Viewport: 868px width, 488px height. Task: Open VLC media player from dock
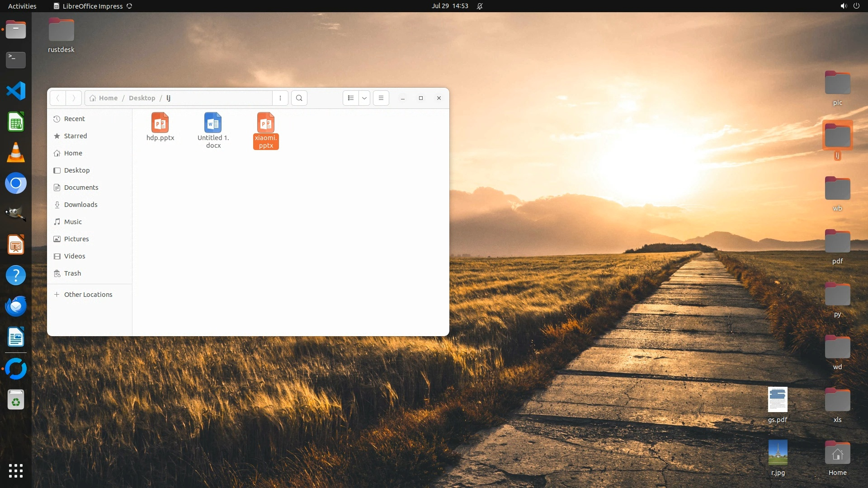coord(16,153)
